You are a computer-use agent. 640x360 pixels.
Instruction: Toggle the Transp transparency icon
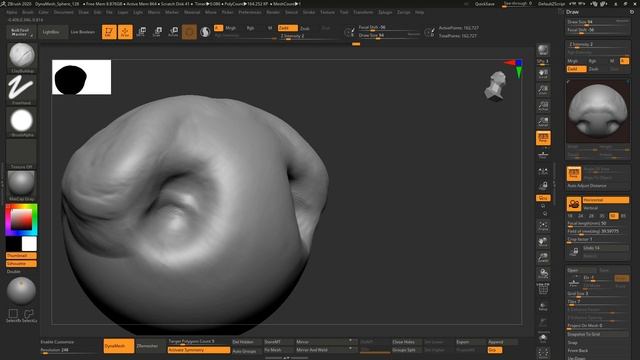click(x=543, y=306)
